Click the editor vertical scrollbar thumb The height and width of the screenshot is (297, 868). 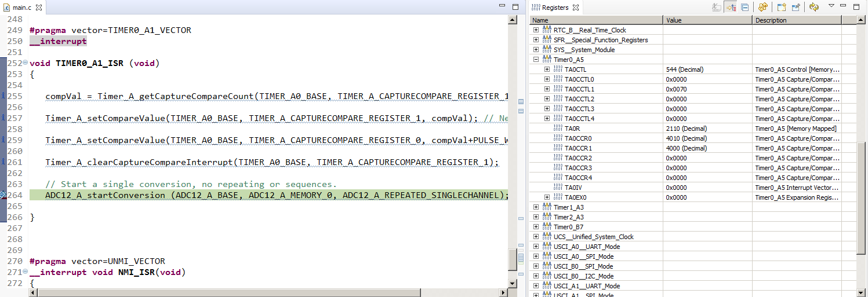(x=513, y=259)
